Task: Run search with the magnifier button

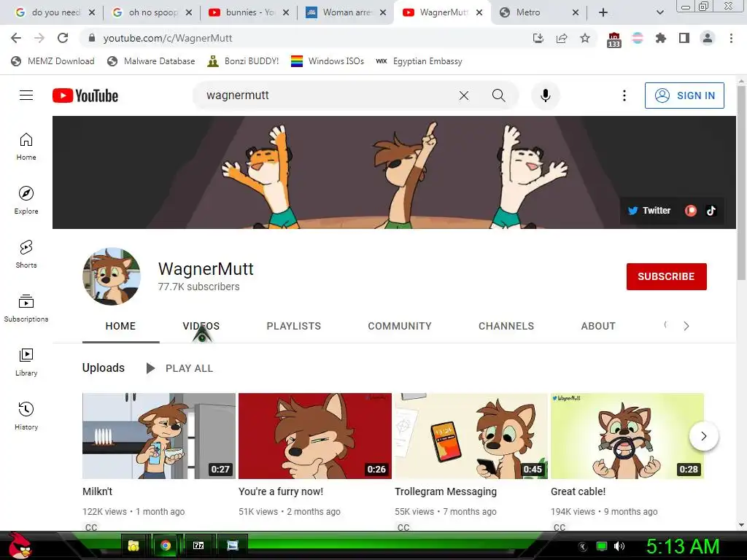Action: (x=498, y=96)
